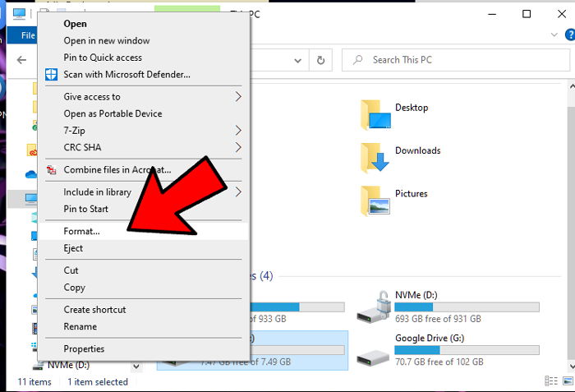Viewport: 575px width, 392px height.
Task: Open the File ribbon tab
Action: pos(23,35)
